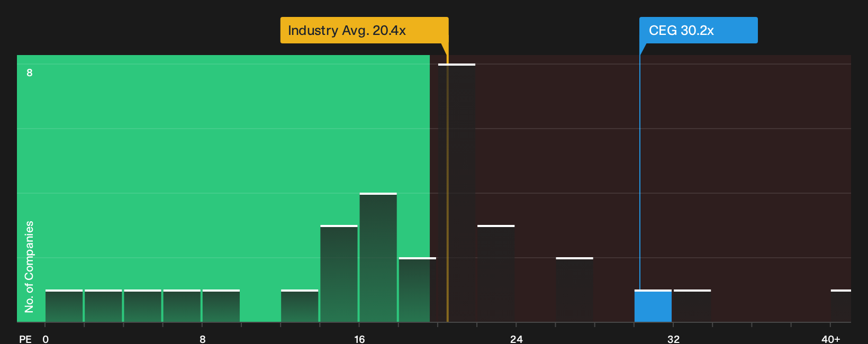Select the highlighted blue CEG bar
The width and height of the screenshot is (868, 344).
point(653,306)
